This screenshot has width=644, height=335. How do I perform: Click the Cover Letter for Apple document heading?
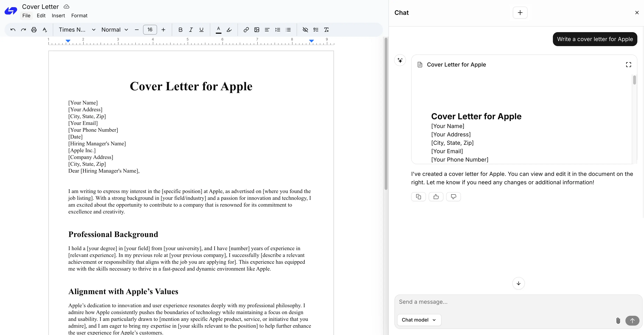191,86
